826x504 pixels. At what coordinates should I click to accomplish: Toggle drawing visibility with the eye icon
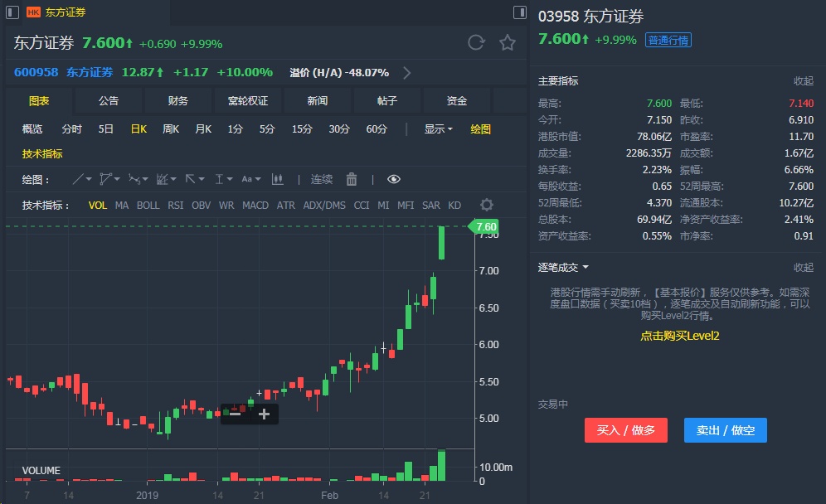click(x=393, y=180)
